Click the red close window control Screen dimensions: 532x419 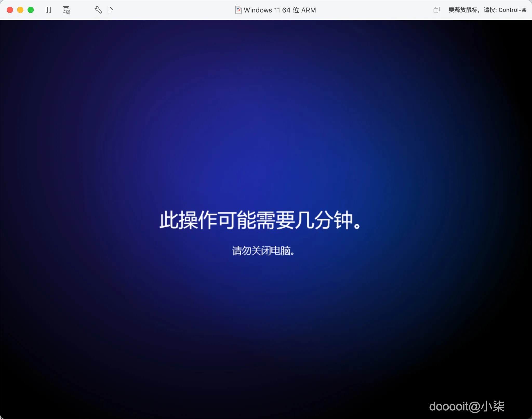10,10
